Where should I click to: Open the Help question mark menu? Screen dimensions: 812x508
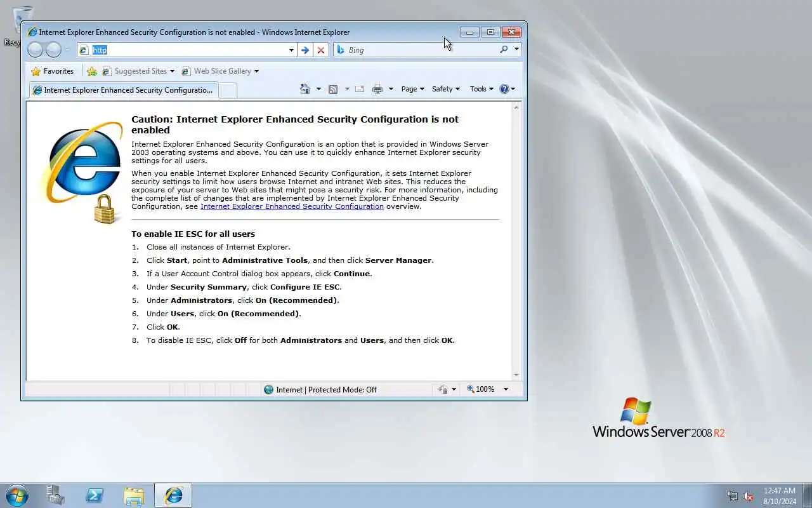click(507, 89)
